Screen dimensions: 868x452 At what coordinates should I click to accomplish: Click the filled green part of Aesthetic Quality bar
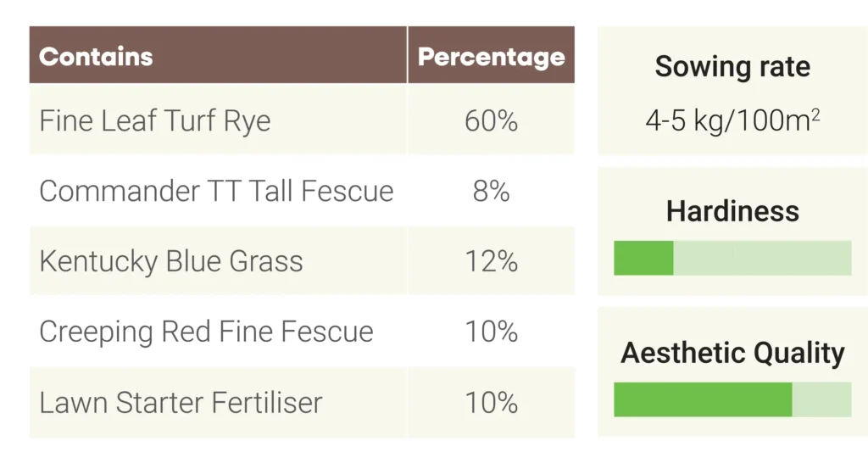703,399
